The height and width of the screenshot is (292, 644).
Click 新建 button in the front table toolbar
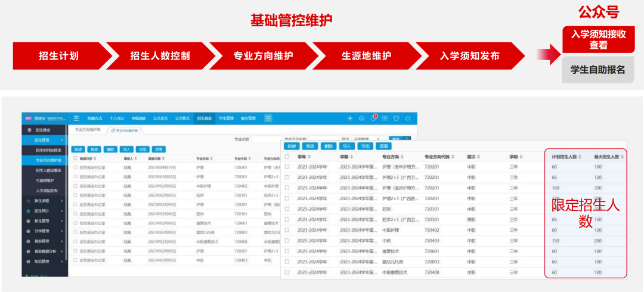291,146
